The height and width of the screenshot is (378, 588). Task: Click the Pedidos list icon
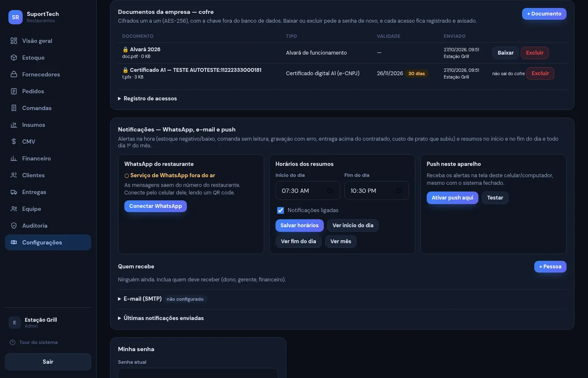tap(14, 91)
